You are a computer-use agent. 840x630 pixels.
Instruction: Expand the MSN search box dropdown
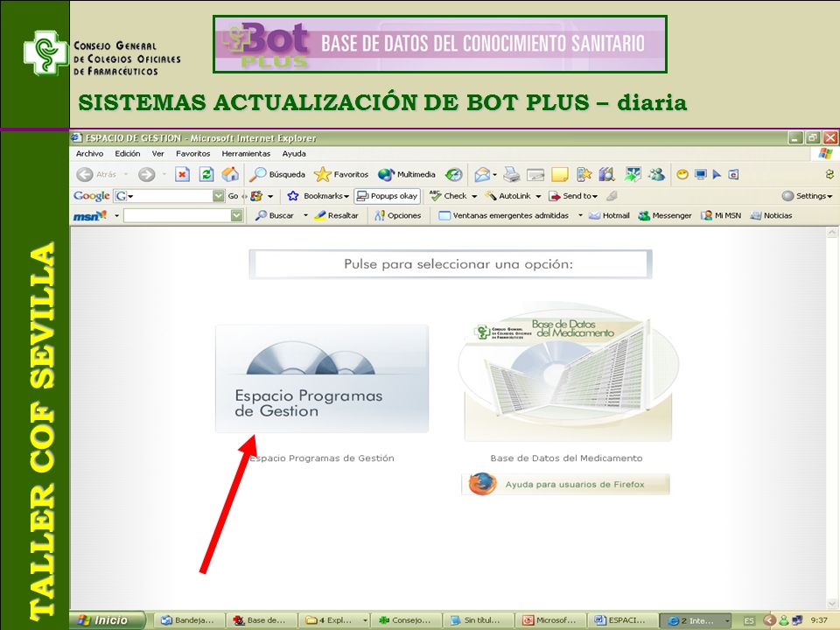click(x=237, y=216)
